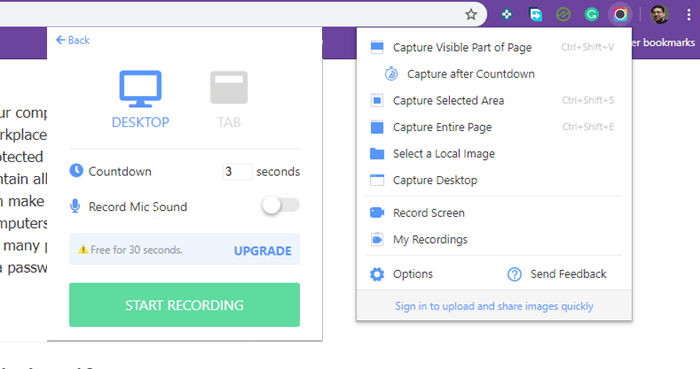Click the Ctrl+Shift+V shortcut text
The height and width of the screenshot is (369, 700).
(x=588, y=47)
